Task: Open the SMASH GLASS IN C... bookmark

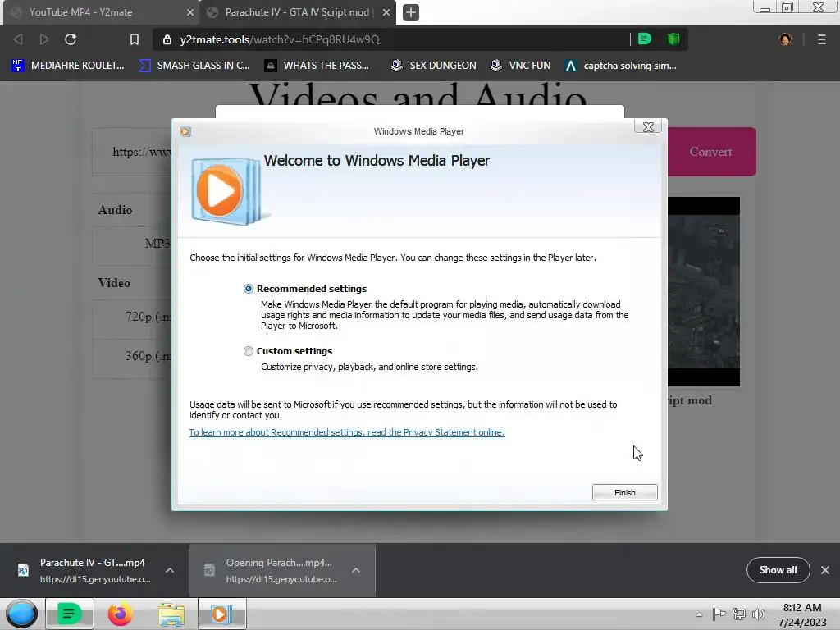Action: click(x=194, y=66)
